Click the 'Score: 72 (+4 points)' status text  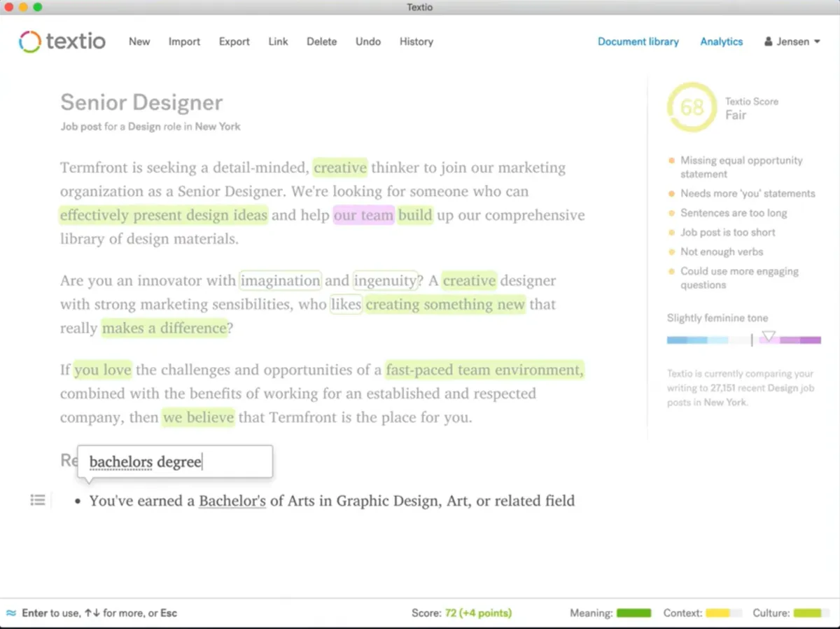click(x=461, y=613)
